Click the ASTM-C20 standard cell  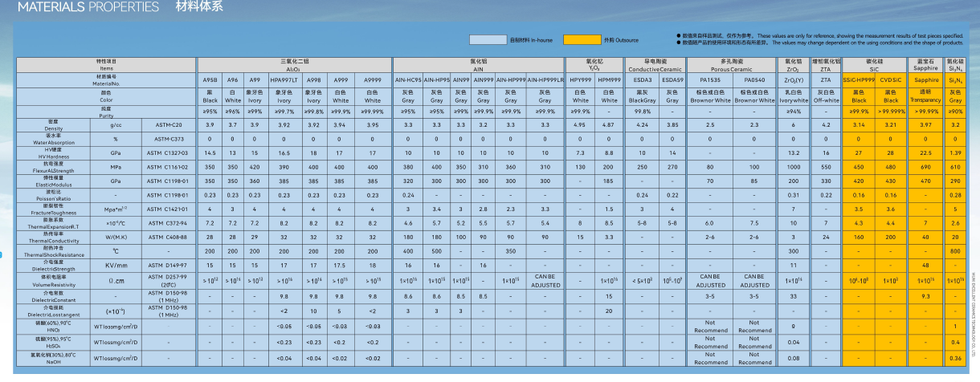167,126
